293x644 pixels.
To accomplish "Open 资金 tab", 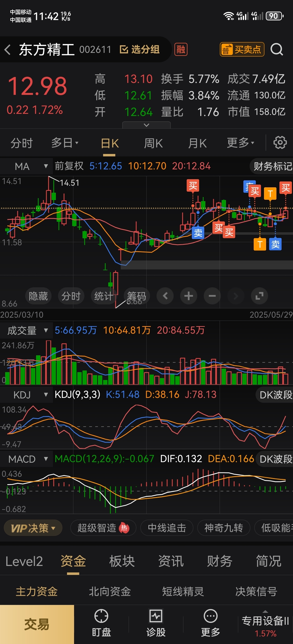I will (73, 561).
